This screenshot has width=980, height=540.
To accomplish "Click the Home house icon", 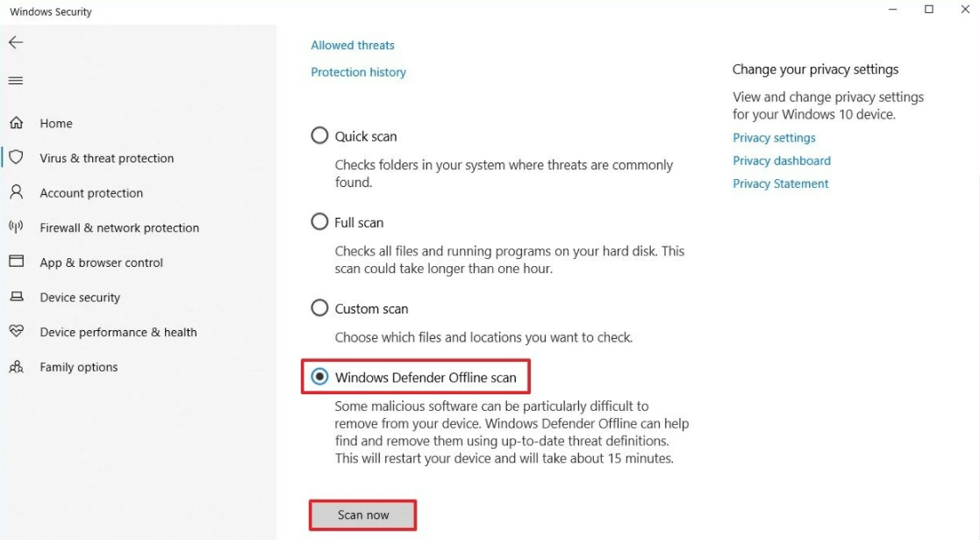I will [17, 123].
